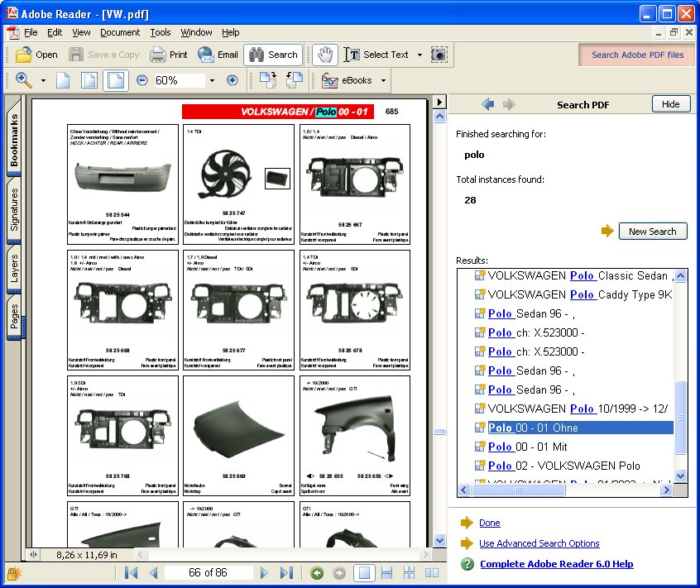This screenshot has width=700, height=588.
Task: Expand the eBooks dropdown
Action: (x=384, y=80)
